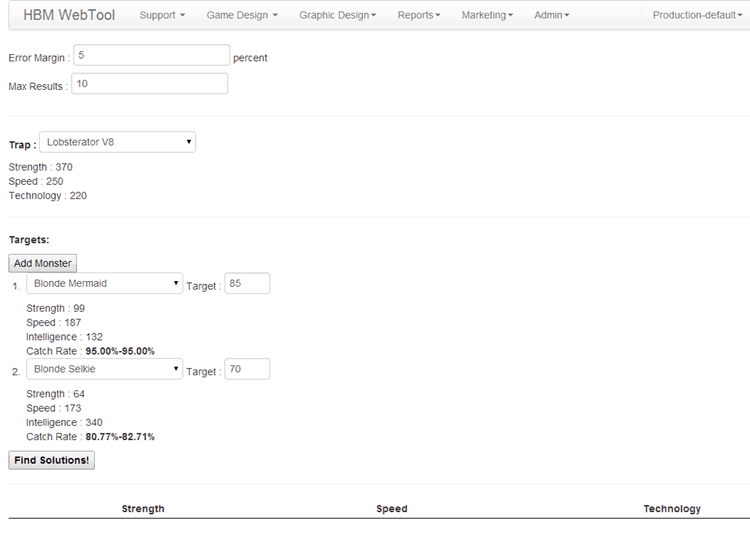
Task: Click the HBM WebTool brand link
Action: point(70,15)
